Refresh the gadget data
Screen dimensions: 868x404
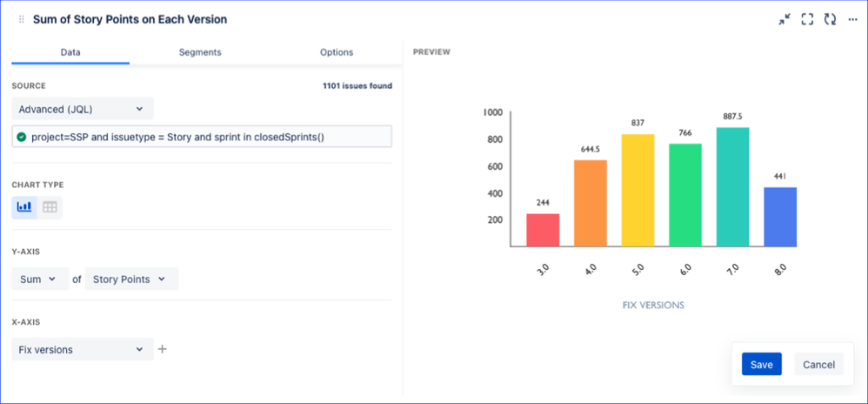coord(830,19)
